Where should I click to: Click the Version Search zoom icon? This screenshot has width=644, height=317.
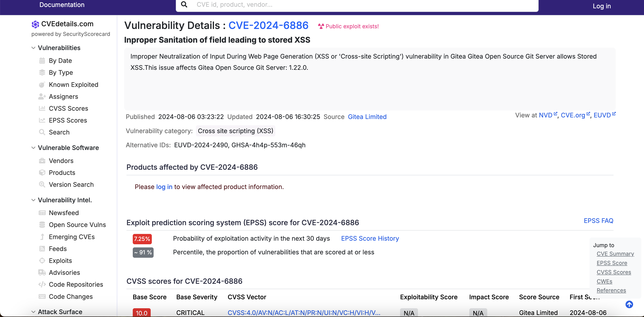42,185
